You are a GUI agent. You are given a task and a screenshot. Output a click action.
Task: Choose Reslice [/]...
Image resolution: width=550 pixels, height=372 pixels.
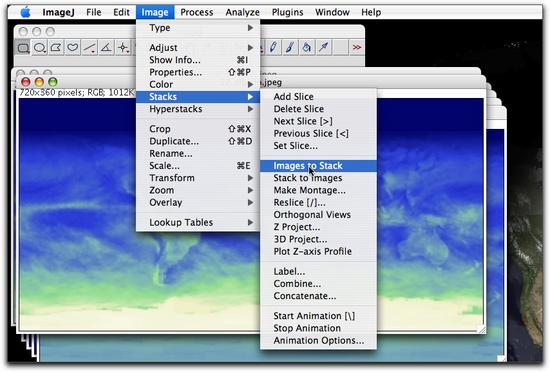[x=318, y=203]
